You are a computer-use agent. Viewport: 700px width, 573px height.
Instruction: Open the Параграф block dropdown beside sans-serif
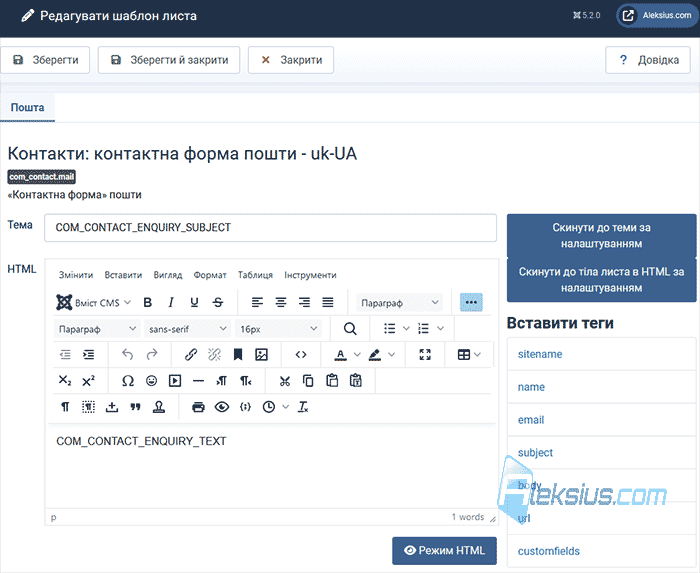[x=97, y=329]
